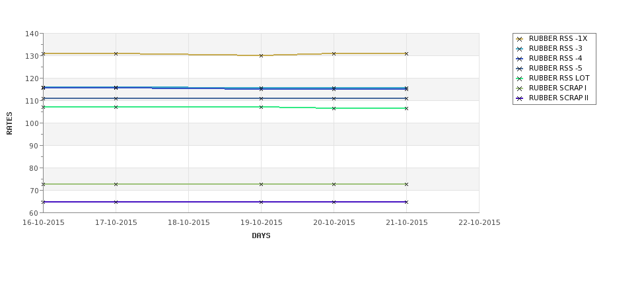The image size is (644, 283).
Task: Click the DAYS axis title
Action: pyautogui.click(x=261, y=236)
